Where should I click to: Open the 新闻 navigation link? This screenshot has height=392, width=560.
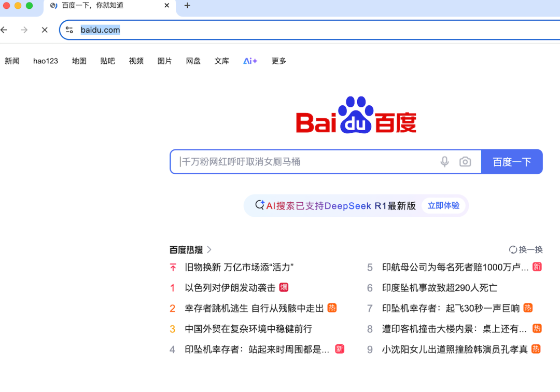[12, 61]
